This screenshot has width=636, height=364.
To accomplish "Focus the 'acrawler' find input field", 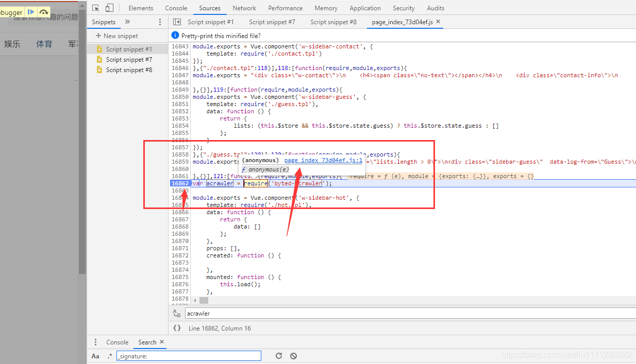I will click(410, 313).
